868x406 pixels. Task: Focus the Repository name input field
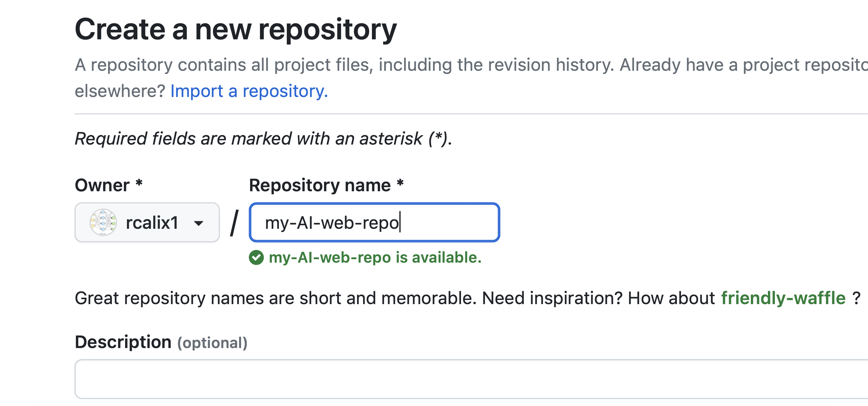click(x=374, y=222)
